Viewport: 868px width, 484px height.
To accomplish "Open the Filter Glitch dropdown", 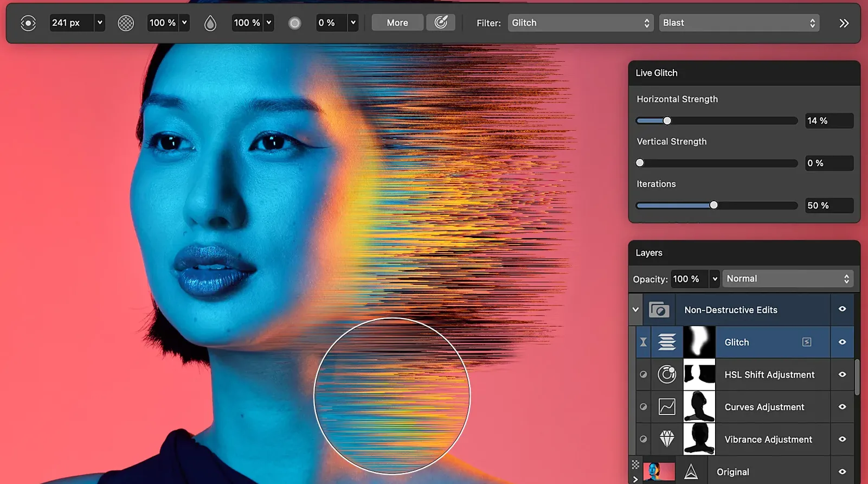I will [580, 23].
